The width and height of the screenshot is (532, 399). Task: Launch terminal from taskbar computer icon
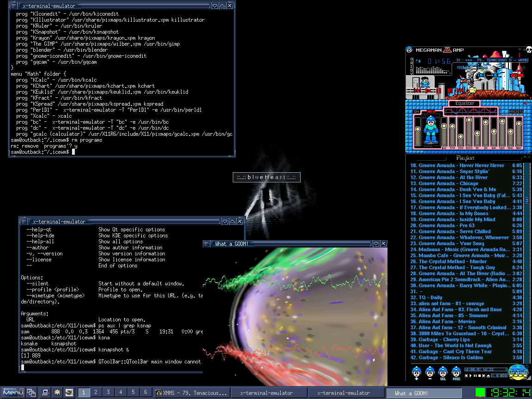[x=45, y=393]
